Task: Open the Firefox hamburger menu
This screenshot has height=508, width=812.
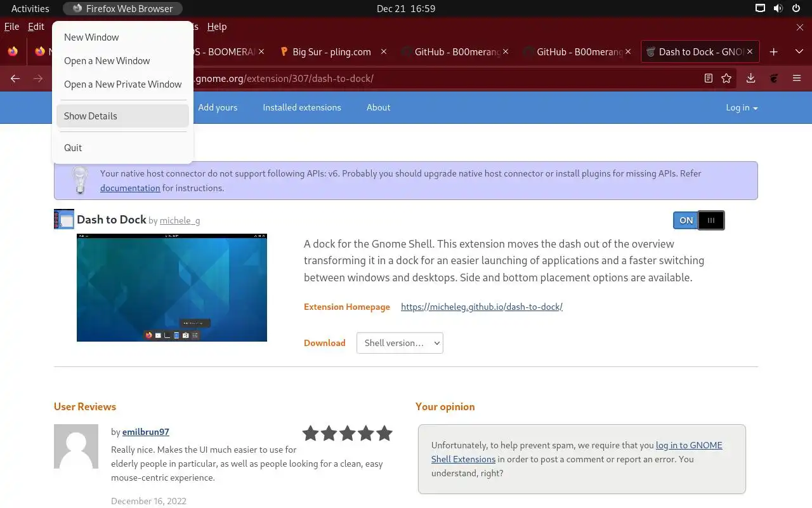Action: (x=797, y=78)
